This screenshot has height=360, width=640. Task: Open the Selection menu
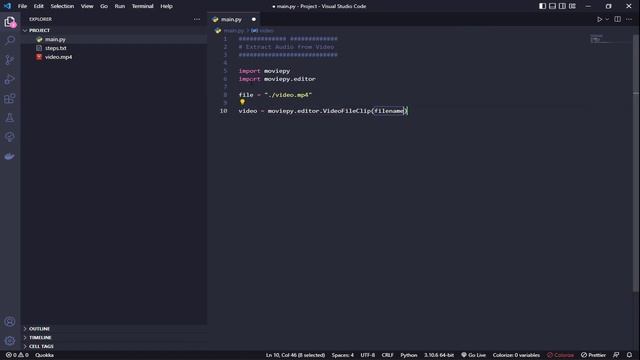62,6
